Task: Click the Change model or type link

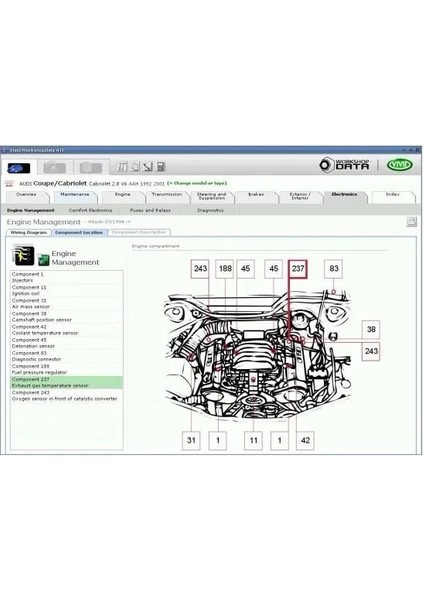Action: click(197, 183)
